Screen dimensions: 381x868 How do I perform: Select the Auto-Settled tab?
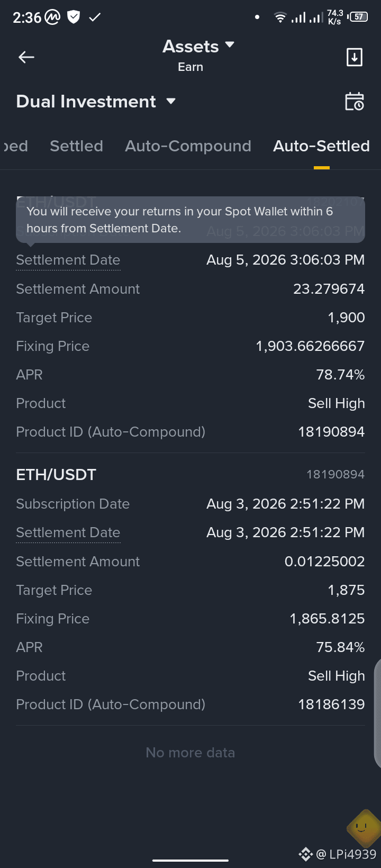point(321,146)
